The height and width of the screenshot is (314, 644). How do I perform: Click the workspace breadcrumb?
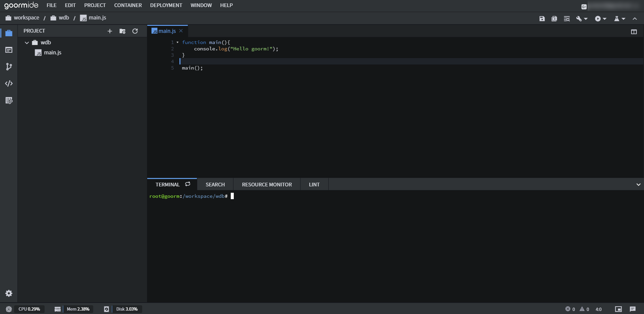click(x=22, y=18)
